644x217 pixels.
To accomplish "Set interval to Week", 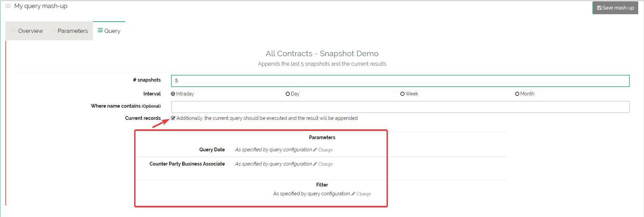I will (x=402, y=94).
